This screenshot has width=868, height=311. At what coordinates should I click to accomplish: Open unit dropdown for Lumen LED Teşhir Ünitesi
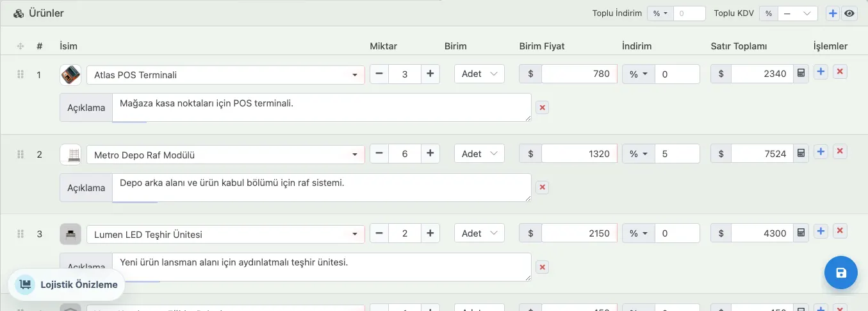tap(479, 233)
